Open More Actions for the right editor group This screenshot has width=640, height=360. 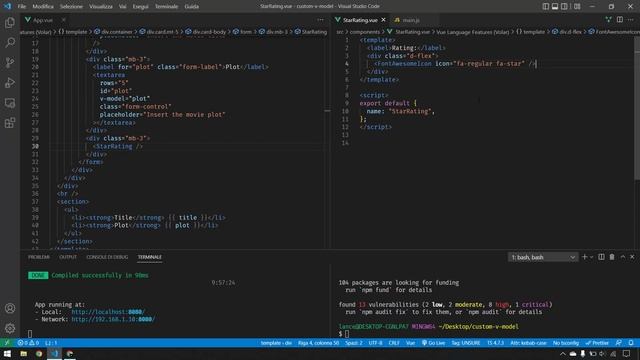(631, 20)
